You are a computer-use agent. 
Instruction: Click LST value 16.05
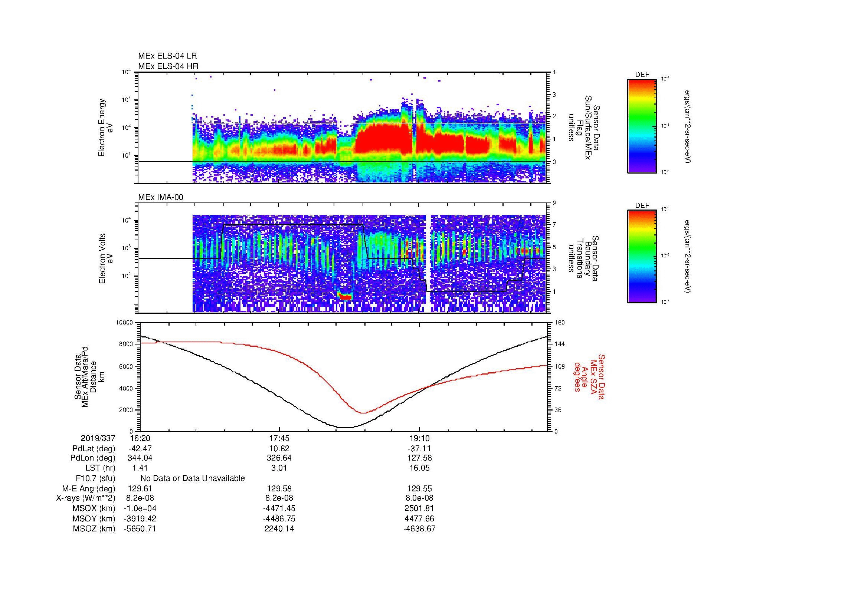coord(419,468)
